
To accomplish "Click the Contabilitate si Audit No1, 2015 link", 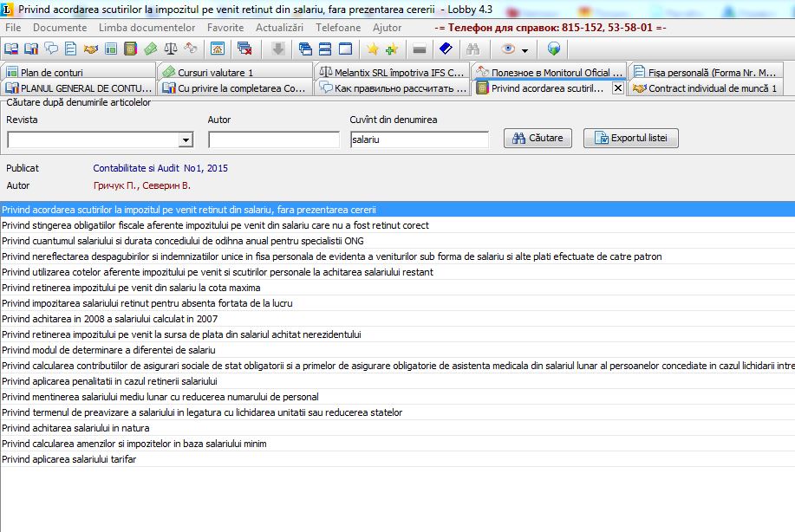I will (x=160, y=168).
